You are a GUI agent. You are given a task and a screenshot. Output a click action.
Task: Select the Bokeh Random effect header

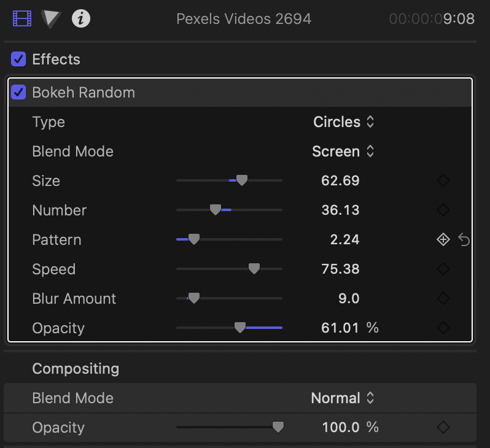240,93
